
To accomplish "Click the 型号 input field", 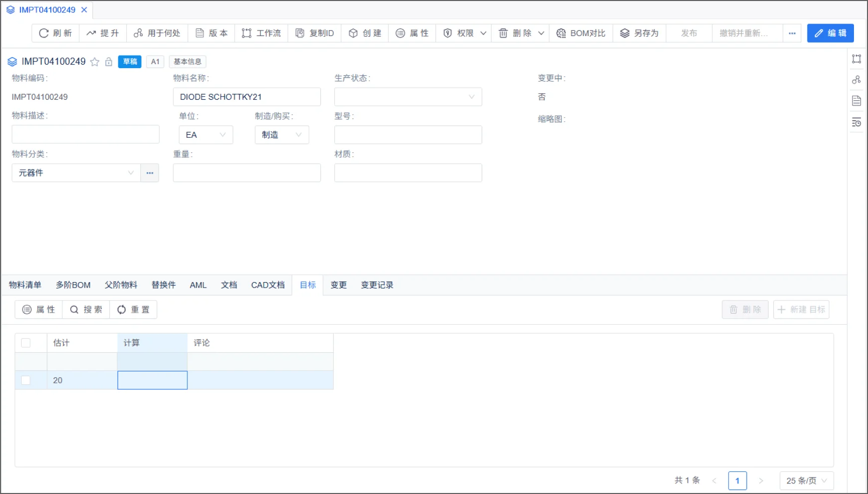I will click(408, 135).
